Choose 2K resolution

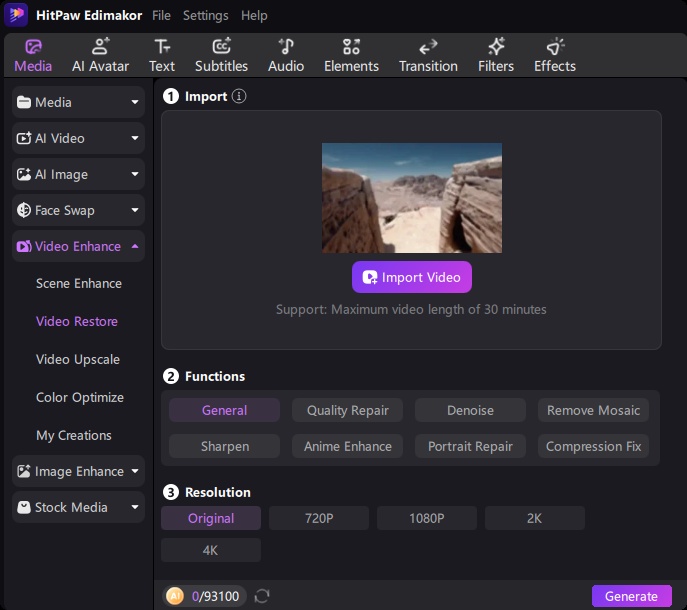pos(535,518)
